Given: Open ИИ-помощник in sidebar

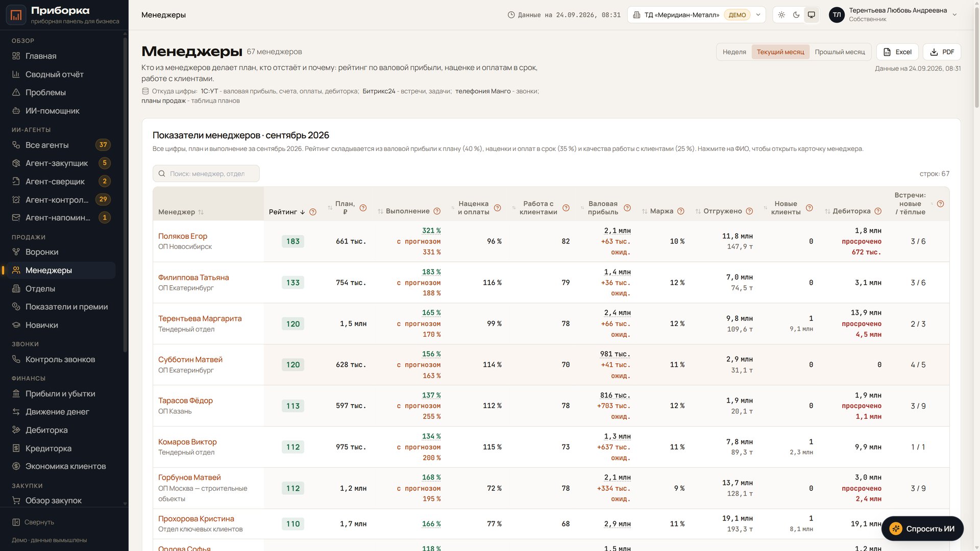Looking at the screenshot, I should (x=61, y=111).
